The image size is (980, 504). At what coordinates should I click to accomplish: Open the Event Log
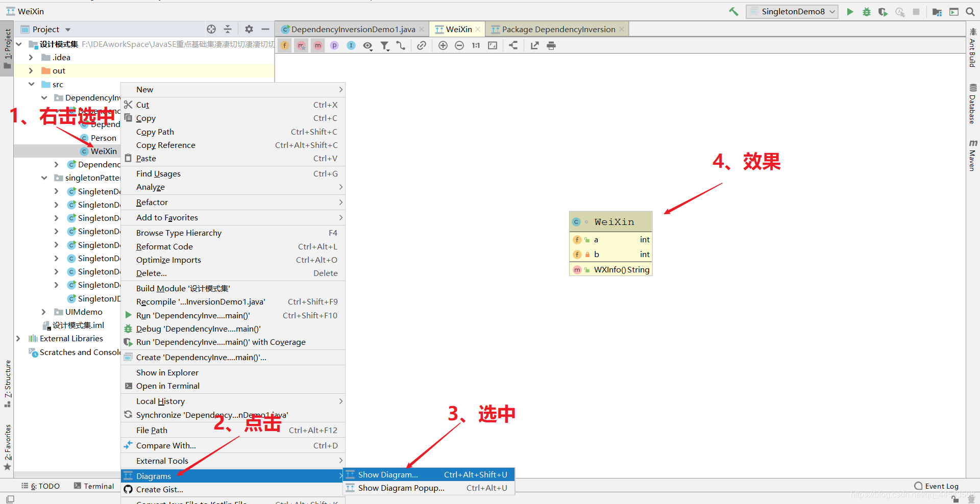point(941,486)
